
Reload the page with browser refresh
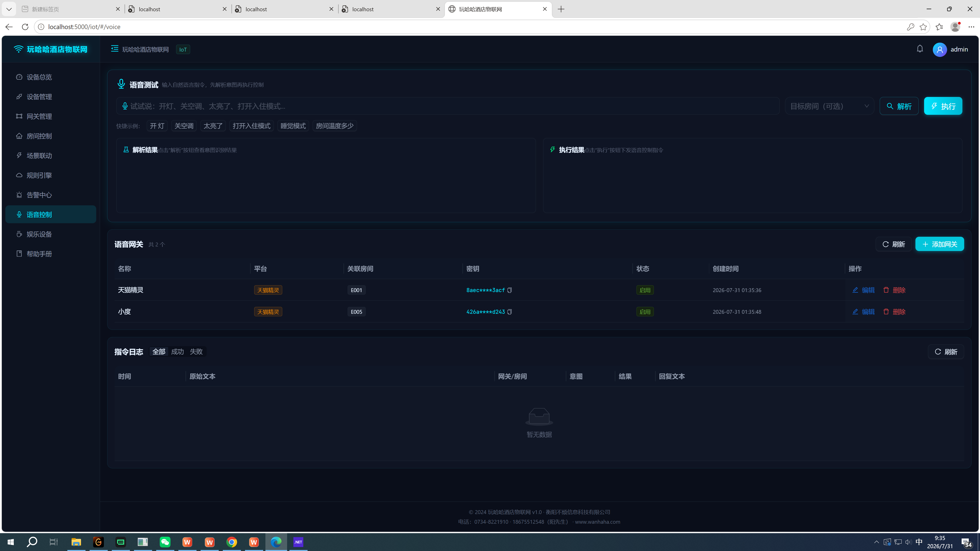pyautogui.click(x=25, y=27)
